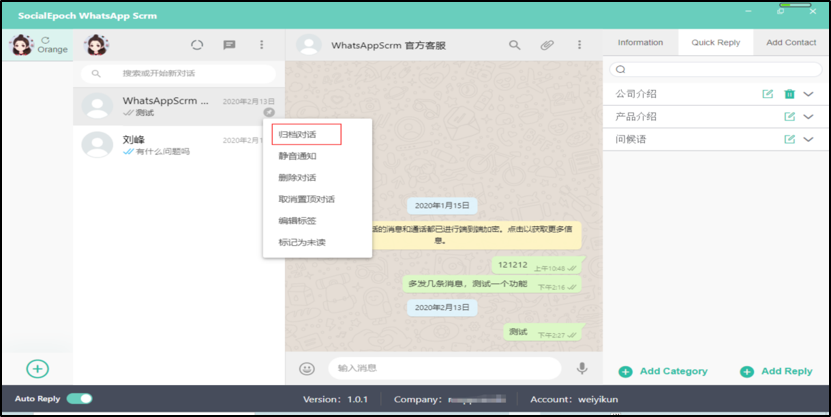Switch to the Information tab
Image resolution: width=831 pixels, height=417 pixels.
point(640,42)
